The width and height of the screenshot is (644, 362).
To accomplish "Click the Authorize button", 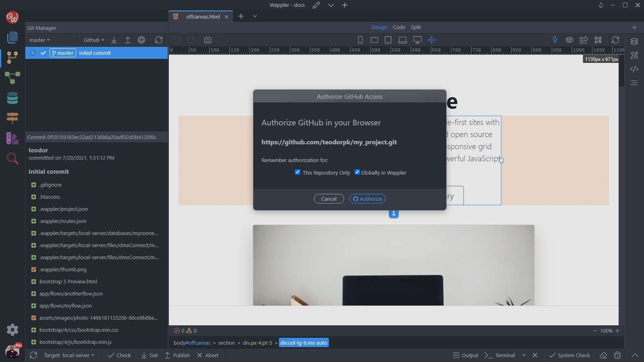I will coord(368,199).
